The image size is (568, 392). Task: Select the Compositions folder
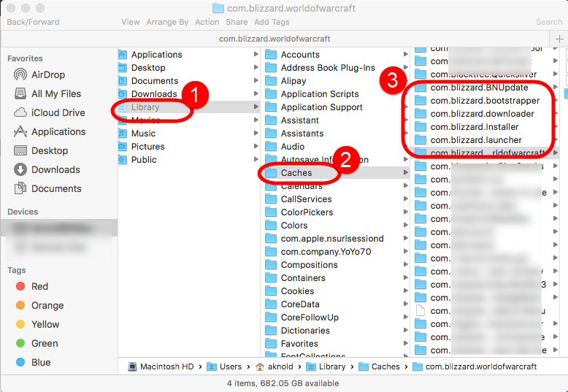(x=336, y=264)
